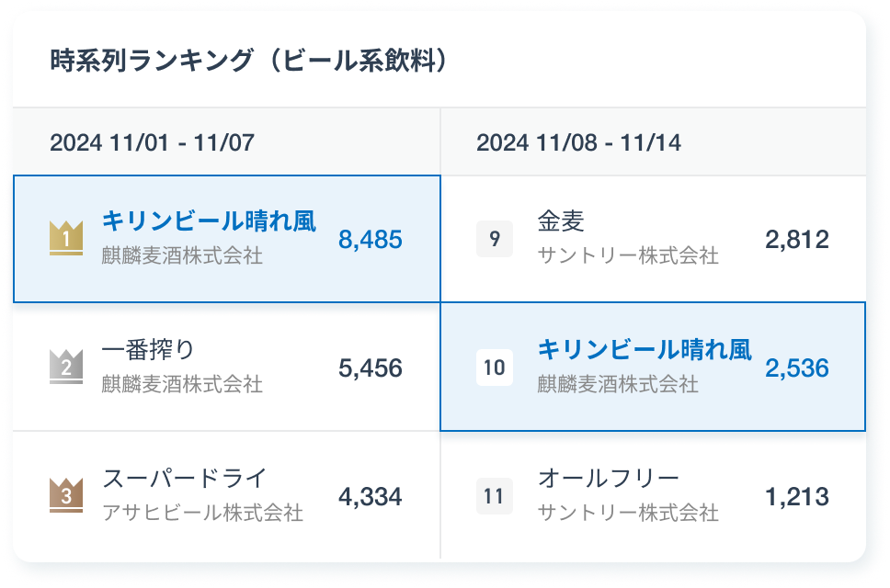Click サントリー株式会社 under 金麦
The height and width of the screenshot is (588, 890).
coord(628,255)
